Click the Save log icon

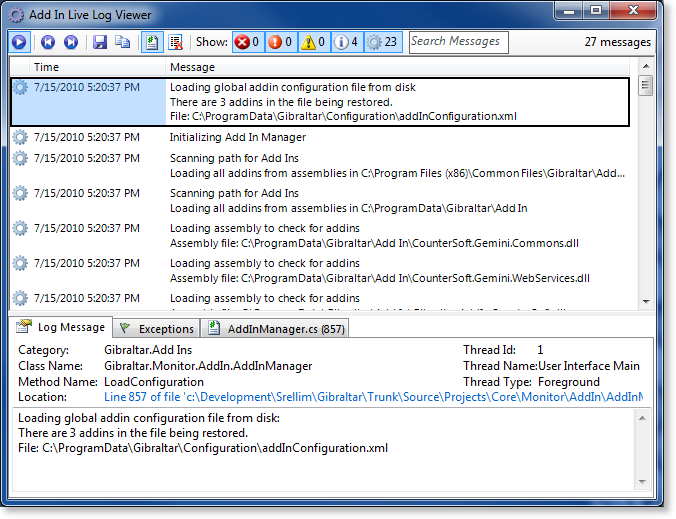[100, 42]
